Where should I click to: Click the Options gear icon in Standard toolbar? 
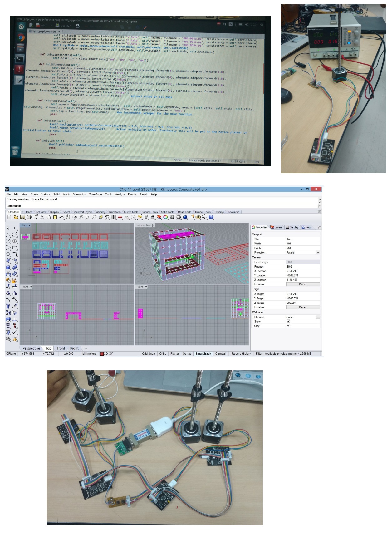(198, 217)
